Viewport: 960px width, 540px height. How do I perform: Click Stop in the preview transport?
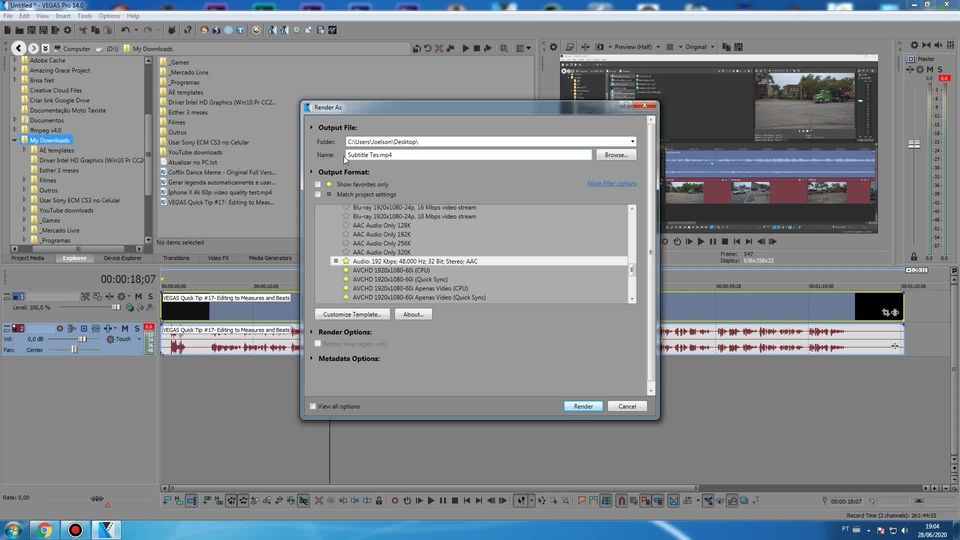(x=725, y=242)
